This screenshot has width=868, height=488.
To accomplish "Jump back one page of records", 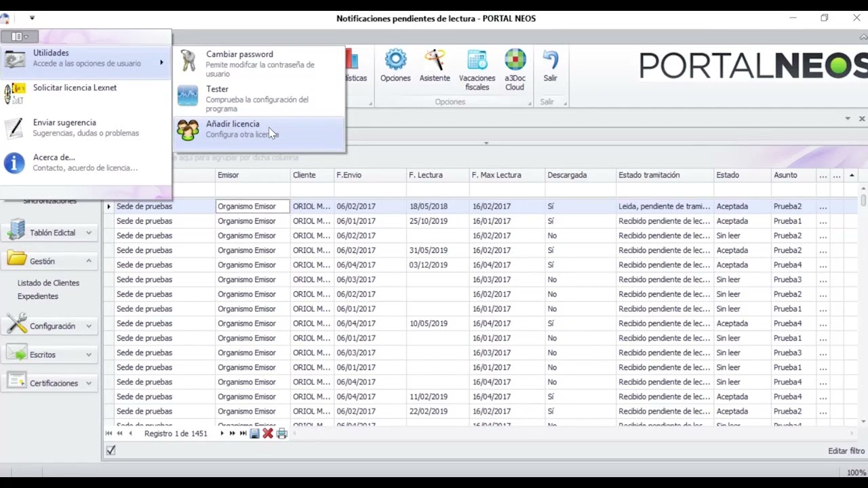I will 119,434.
